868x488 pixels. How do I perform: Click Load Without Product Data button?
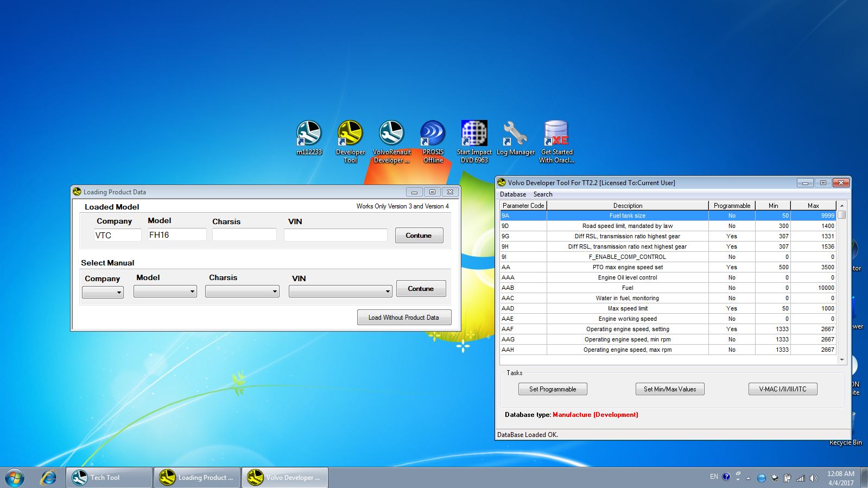404,318
